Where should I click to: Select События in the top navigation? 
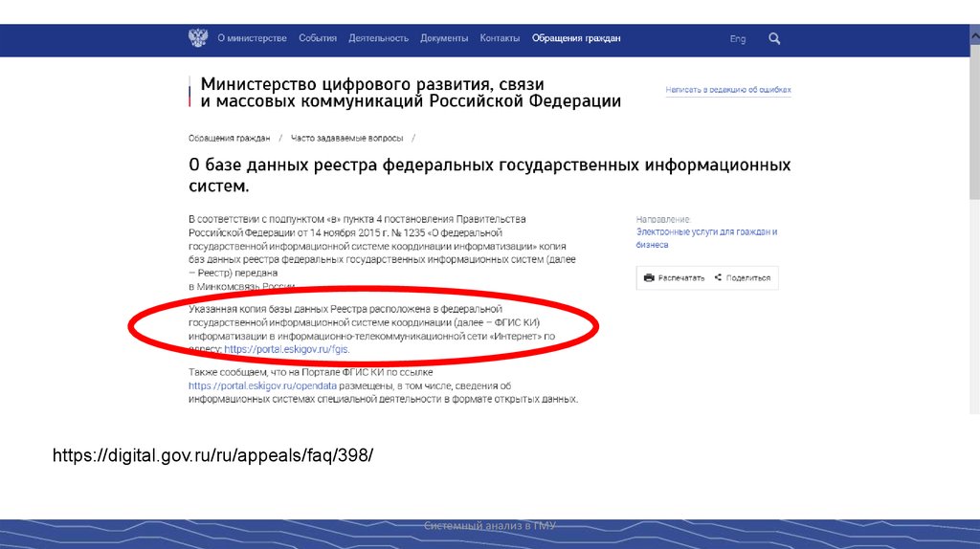point(318,38)
